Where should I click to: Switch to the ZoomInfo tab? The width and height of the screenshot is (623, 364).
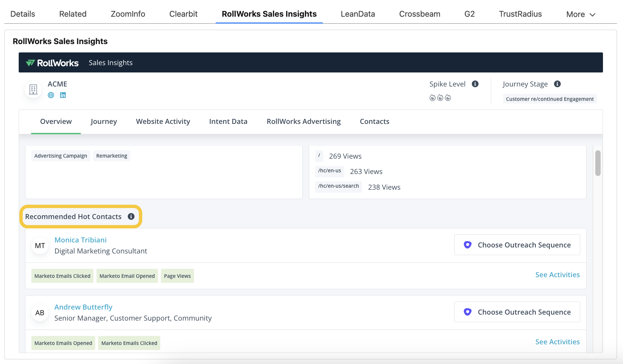click(128, 14)
